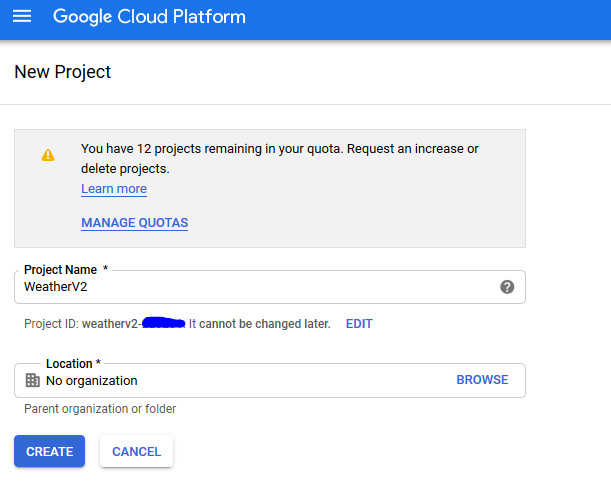
Task: Click the New Project page heading
Action: pos(63,72)
